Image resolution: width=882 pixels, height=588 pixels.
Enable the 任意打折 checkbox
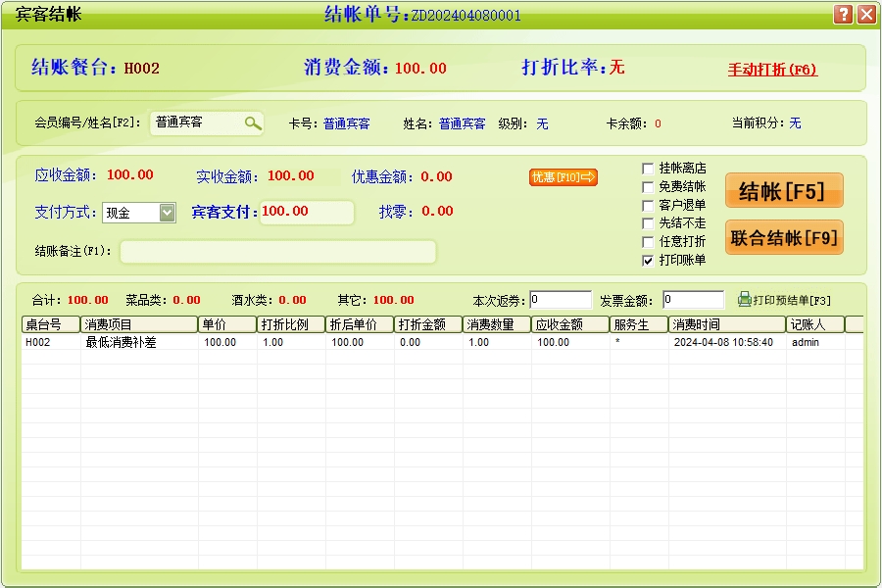coord(648,242)
